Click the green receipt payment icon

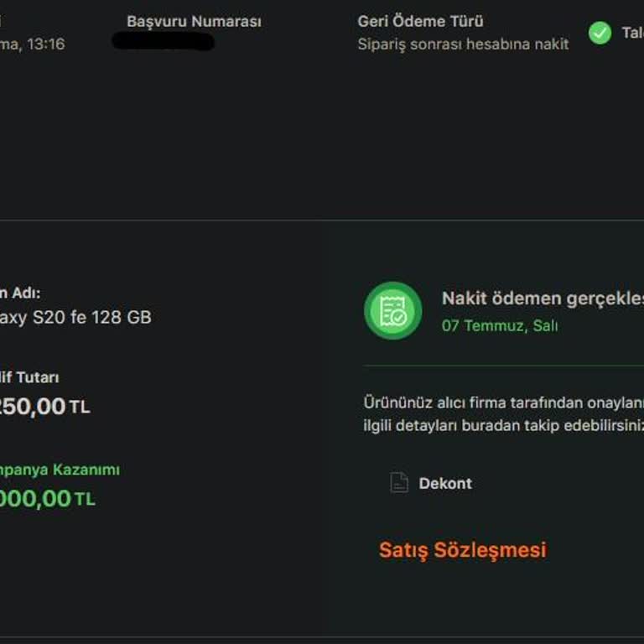pyautogui.click(x=393, y=310)
